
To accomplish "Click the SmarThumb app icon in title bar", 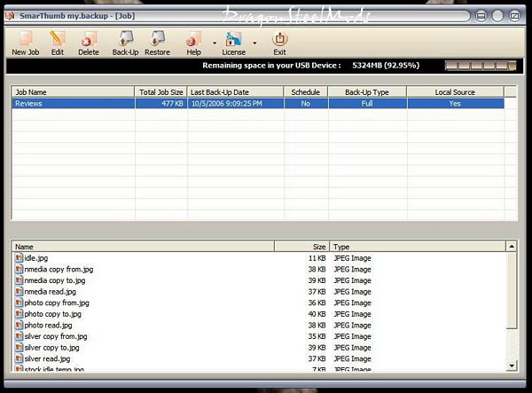I will click(x=10, y=16).
